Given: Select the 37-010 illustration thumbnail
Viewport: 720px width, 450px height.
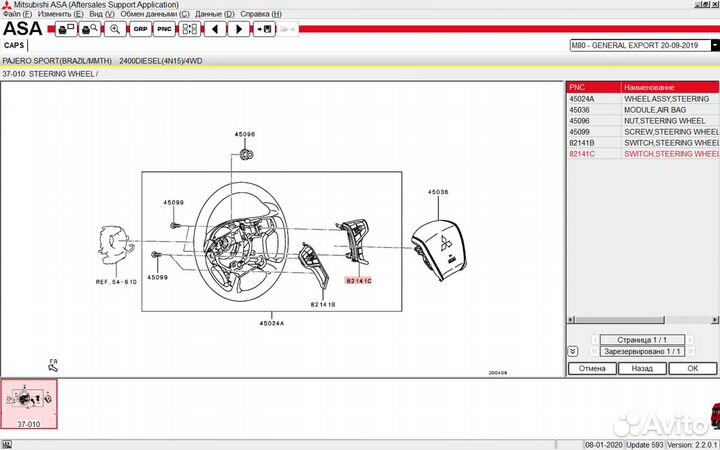Looking at the screenshot, I should (x=29, y=404).
